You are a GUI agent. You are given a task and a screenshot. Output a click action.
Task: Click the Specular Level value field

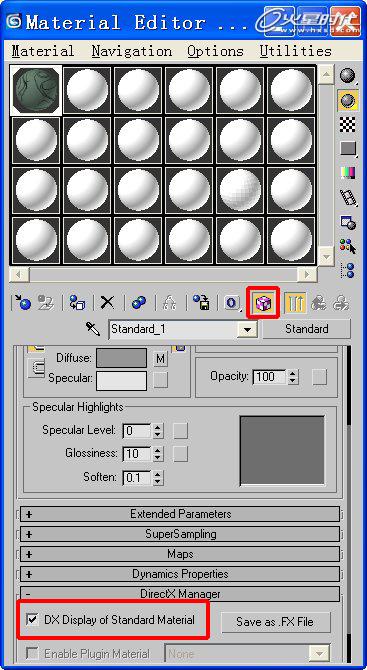pos(137,431)
